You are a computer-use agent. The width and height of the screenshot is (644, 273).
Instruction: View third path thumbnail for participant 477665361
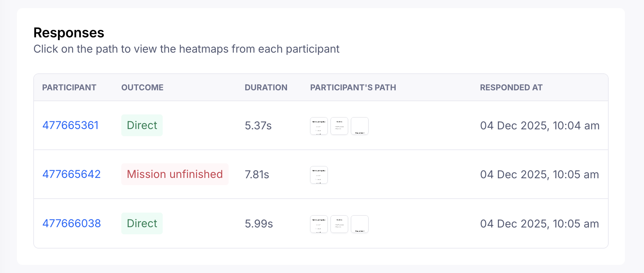pyautogui.click(x=360, y=126)
